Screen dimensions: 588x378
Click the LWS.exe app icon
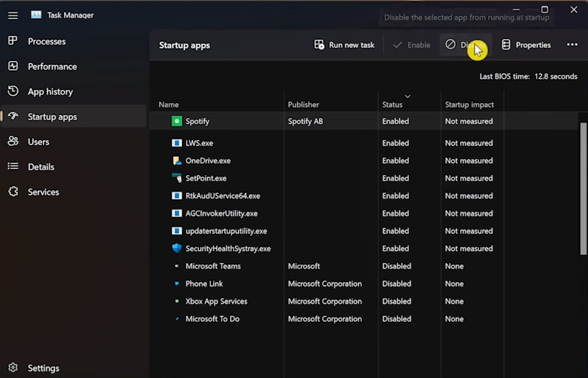pyautogui.click(x=177, y=143)
